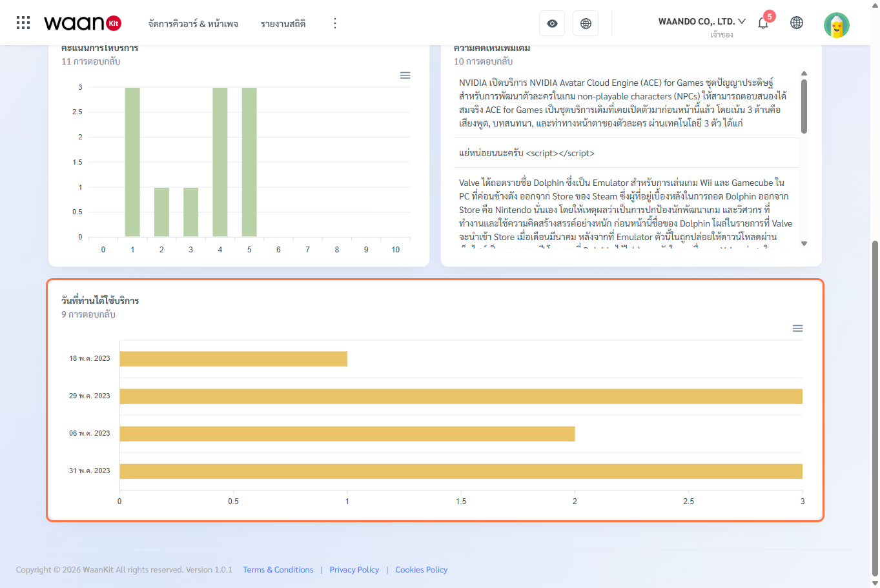Click the 9 การตอบกลับ response count
This screenshot has height=588, width=880.
pyautogui.click(x=88, y=314)
